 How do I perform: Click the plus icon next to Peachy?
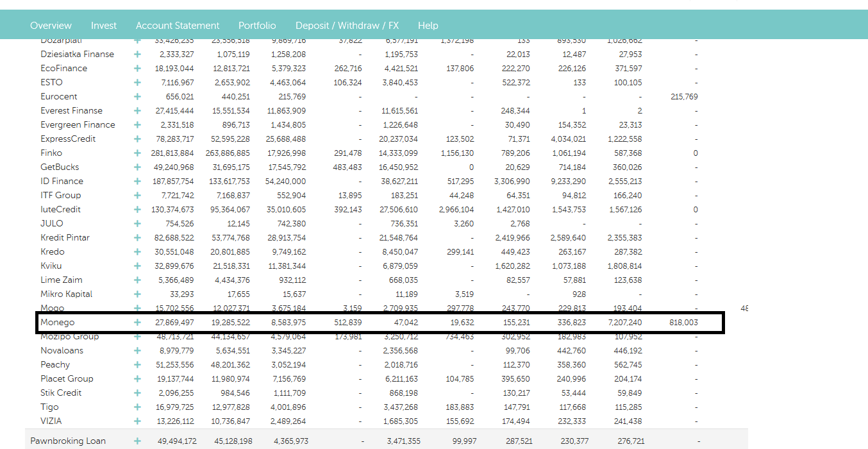click(137, 365)
